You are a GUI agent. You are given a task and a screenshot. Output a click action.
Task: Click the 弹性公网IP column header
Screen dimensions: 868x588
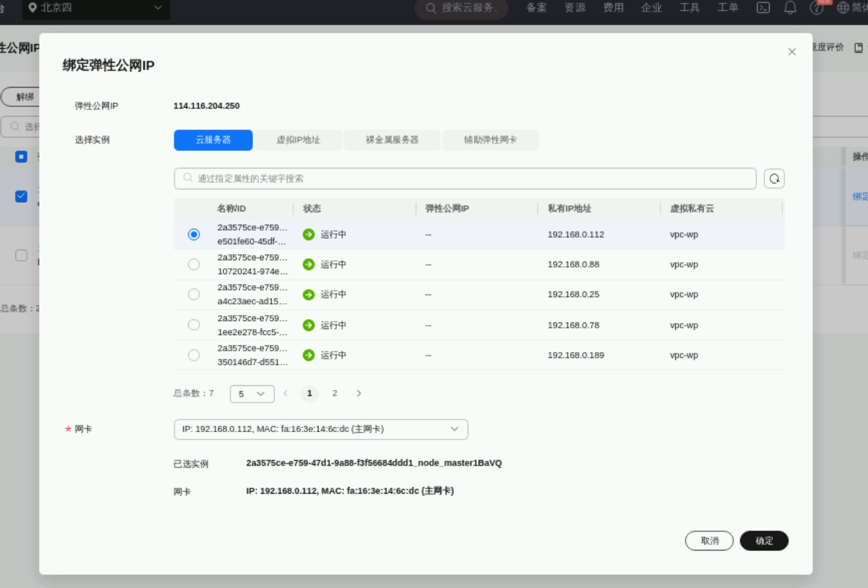coord(447,209)
